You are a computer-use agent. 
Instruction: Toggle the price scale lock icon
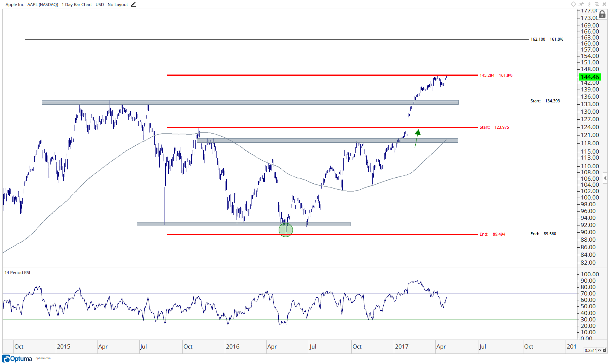pos(602,14)
